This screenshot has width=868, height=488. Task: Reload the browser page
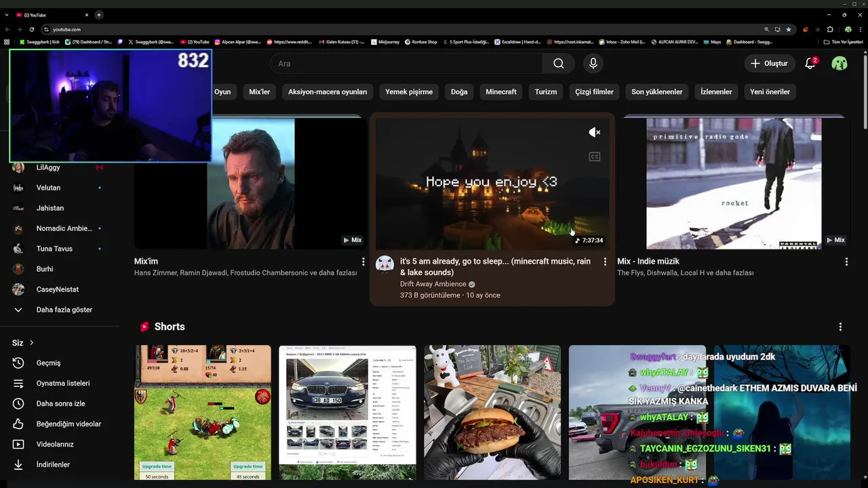[x=32, y=29]
